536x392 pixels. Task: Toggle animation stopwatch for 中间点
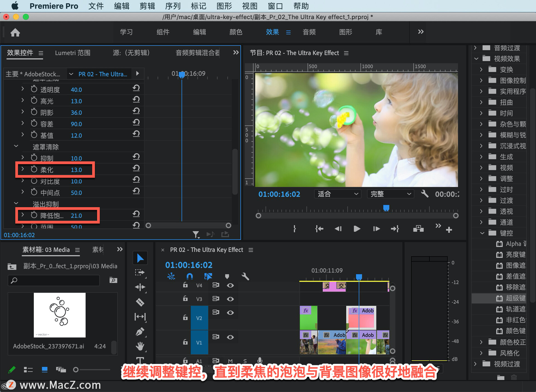pyautogui.click(x=34, y=192)
